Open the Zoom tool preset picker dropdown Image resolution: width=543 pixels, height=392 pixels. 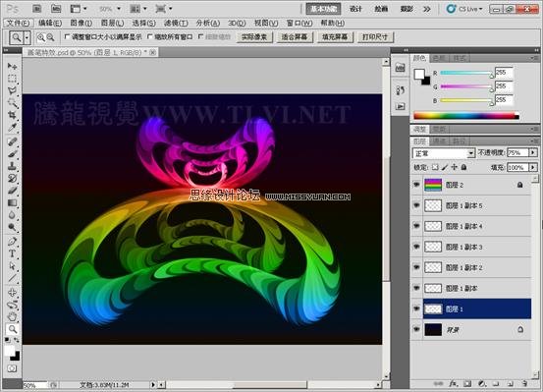pos(27,37)
